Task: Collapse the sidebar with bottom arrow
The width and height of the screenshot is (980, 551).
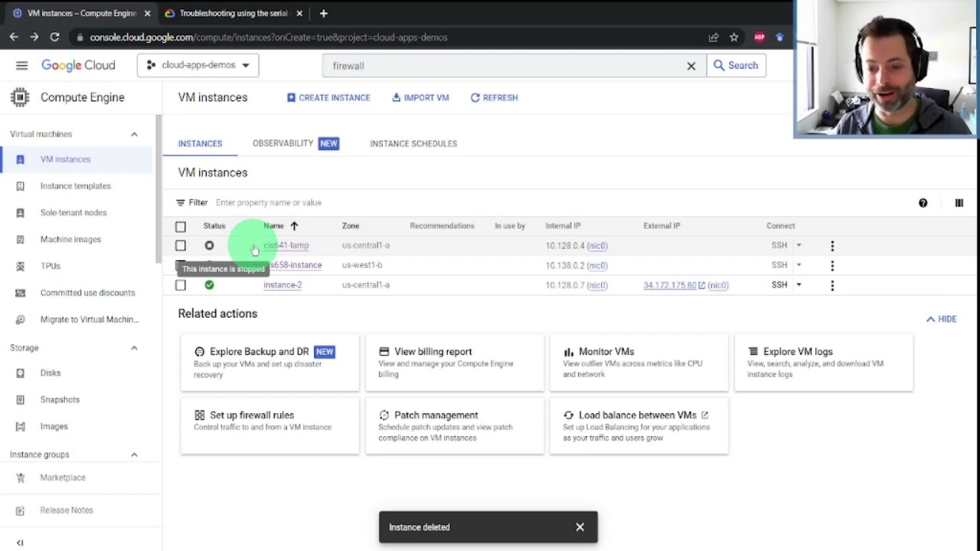Action: coord(20,543)
